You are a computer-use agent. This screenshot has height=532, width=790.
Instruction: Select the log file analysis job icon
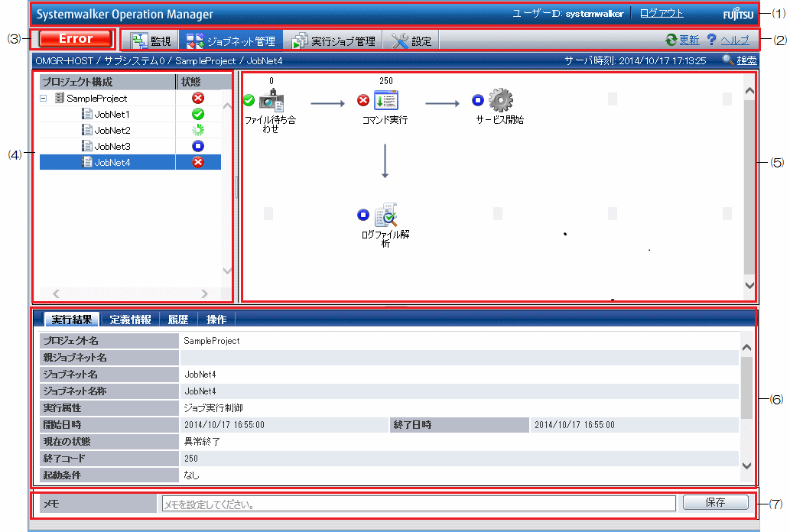click(x=386, y=215)
